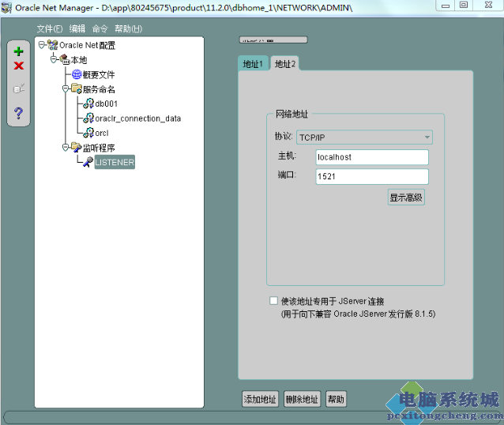
Task: Click the Oracle Net Manager title bar icon
Action: tap(7, 8)
